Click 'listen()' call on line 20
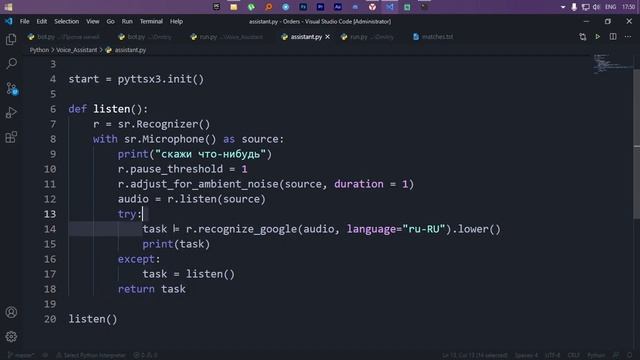Viewport: 640px width, 360px height. (93, 319)
